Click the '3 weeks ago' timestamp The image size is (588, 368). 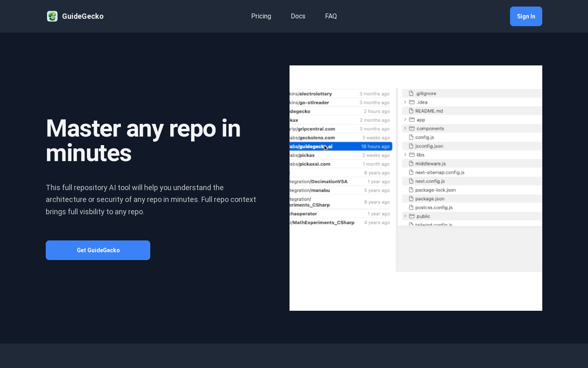(x=376, y=138)
